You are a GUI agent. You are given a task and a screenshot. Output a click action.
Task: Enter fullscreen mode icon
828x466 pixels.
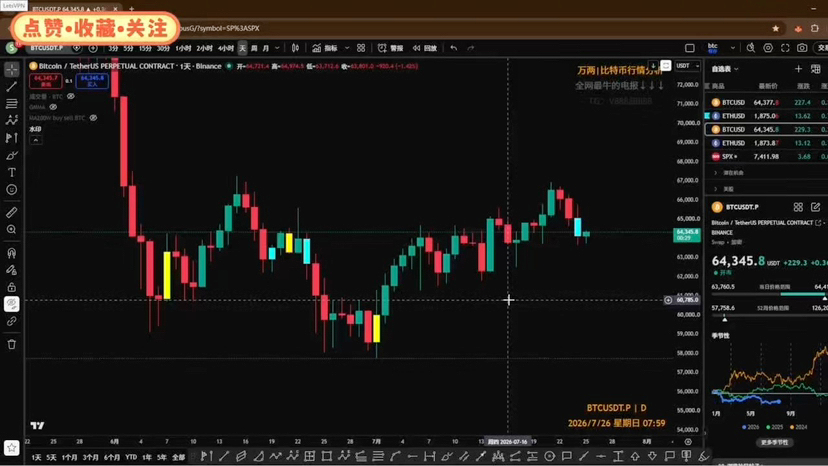point(785,48)
